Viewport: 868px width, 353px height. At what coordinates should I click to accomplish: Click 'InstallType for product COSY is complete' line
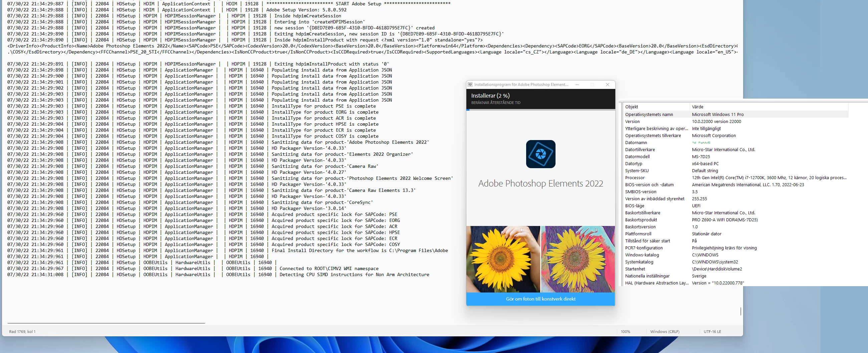193,136
